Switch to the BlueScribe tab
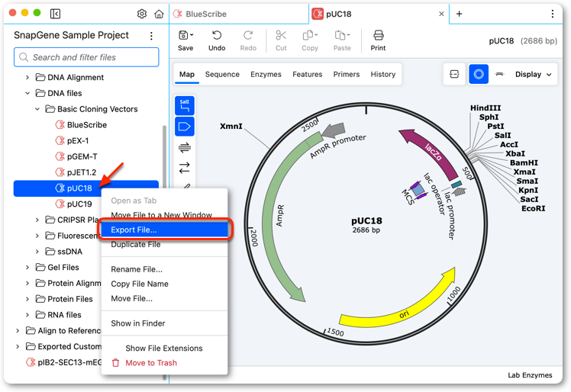The height and width of the screenshot is (392, 571). coord(239,14)
